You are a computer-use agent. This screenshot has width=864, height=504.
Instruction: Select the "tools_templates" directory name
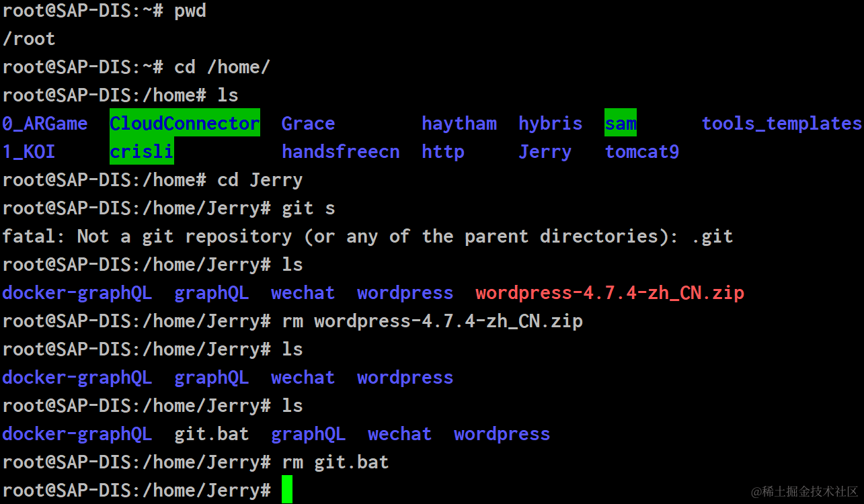[x=782, y=124]
